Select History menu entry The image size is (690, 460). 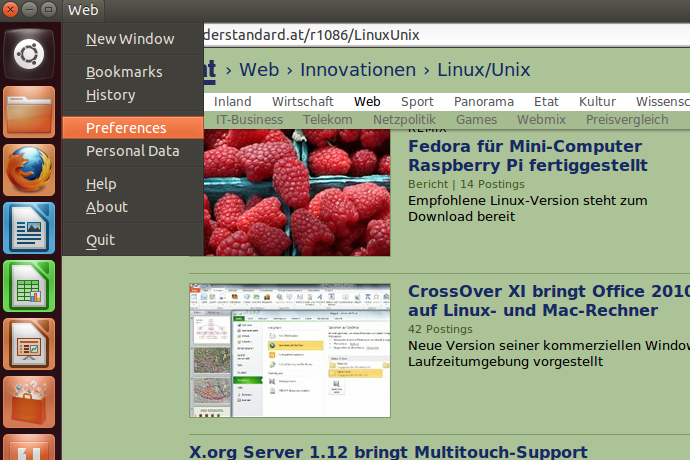click(x=110, y=95)
